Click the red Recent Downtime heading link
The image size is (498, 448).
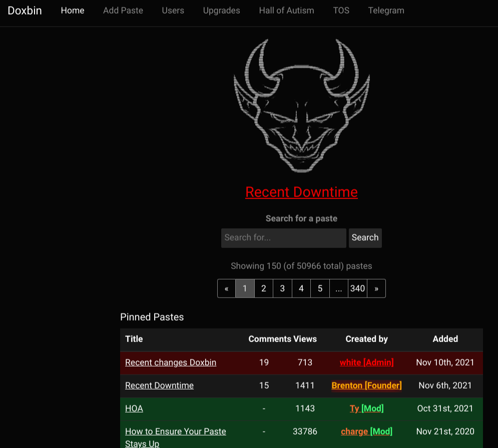(301, 192)
